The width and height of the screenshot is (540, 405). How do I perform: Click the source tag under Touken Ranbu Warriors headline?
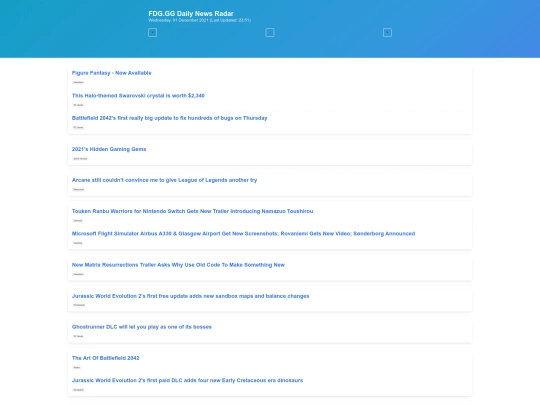pos(78,221)
